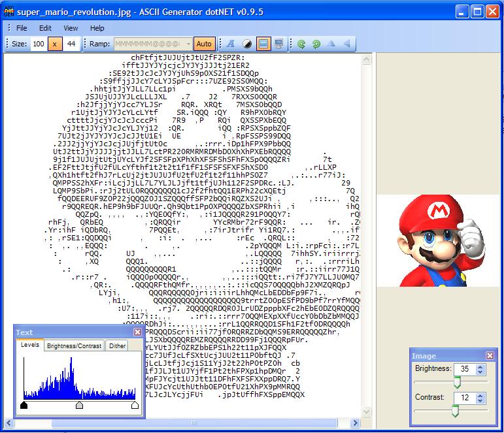
Task: Decrease Contrast with stepper down arrow
Action: click(480, 401)
